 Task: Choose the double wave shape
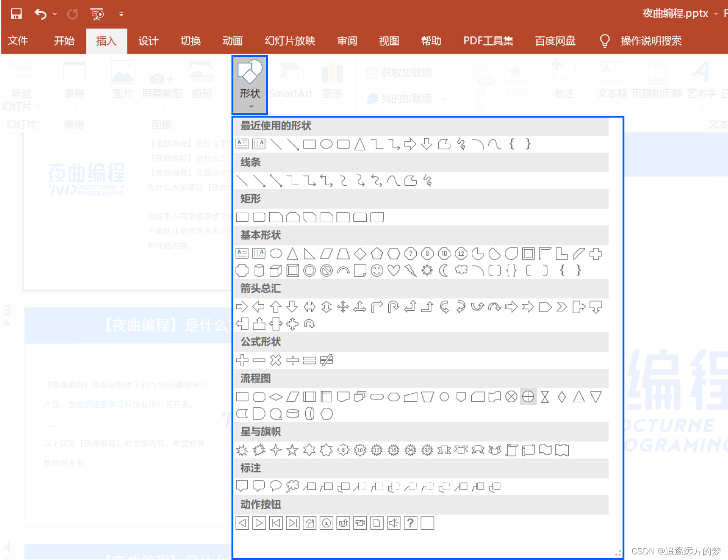pyautogui.click(x=562, y=450)
